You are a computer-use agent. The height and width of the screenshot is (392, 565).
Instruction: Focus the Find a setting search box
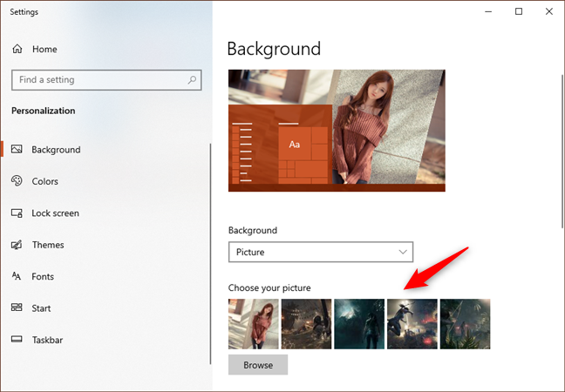(x=96, y=80)
